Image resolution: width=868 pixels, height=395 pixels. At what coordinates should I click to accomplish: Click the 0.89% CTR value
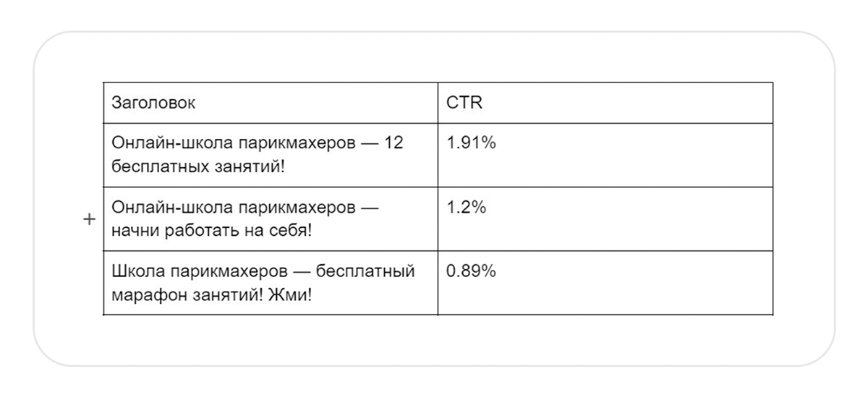coord(472,271)
